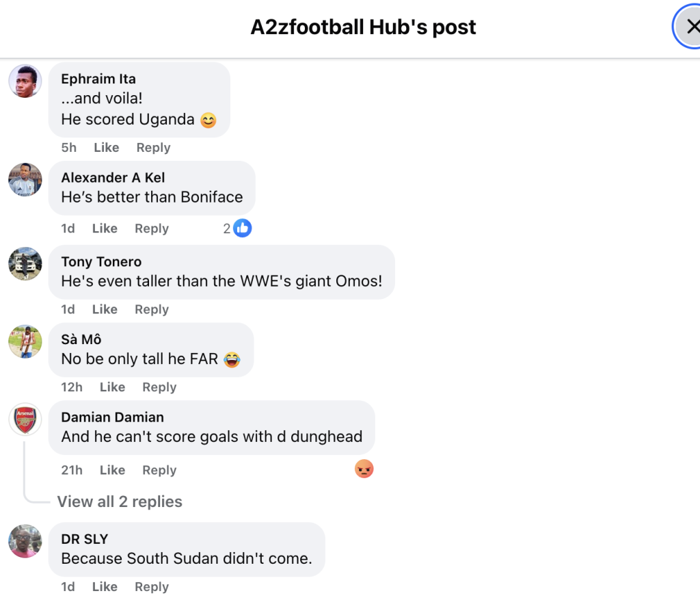This screenshot has width=700, height=600.
Task: Click the 21h timestamp on Damian's comment
Action: (72, 470)
